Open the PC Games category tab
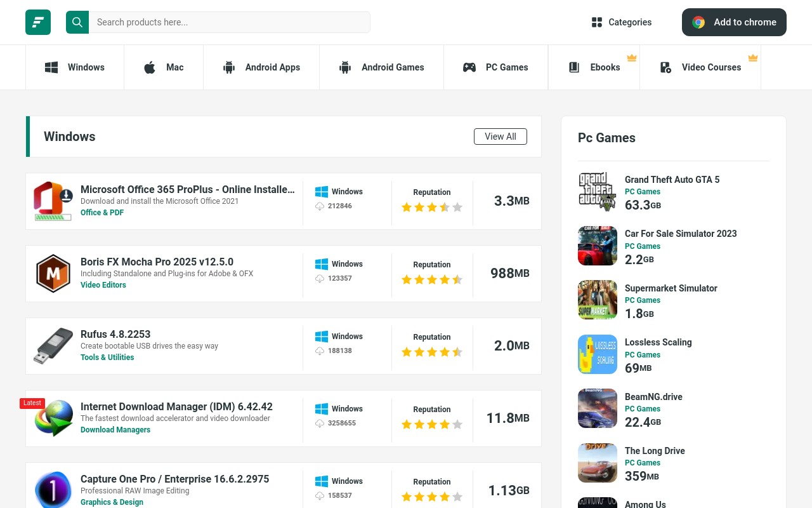 point(495,67)
